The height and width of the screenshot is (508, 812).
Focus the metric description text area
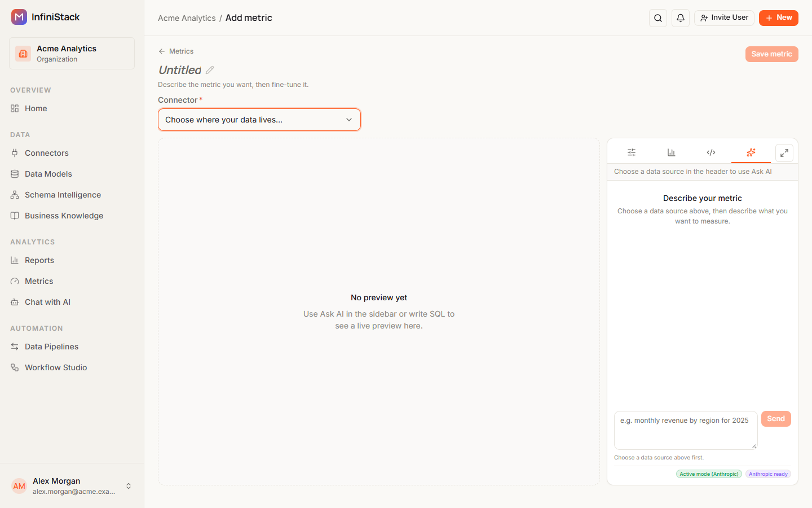click(x=686, y=430)
